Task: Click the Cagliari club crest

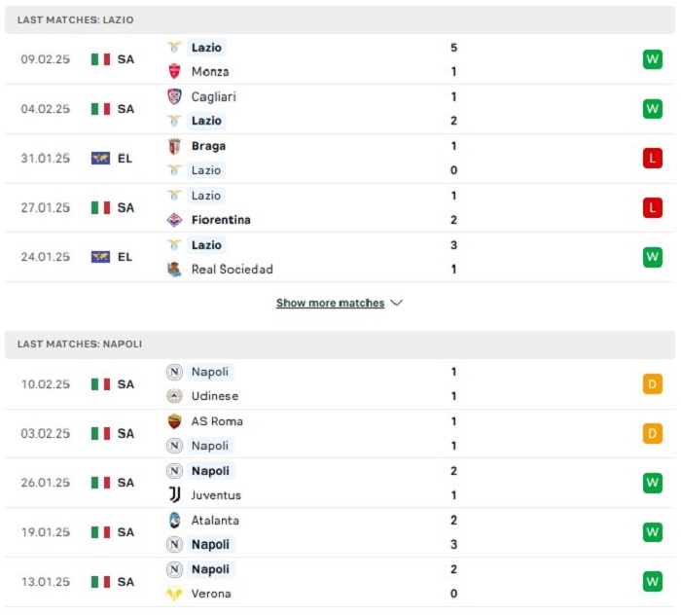Action: (x=174, y=96)
